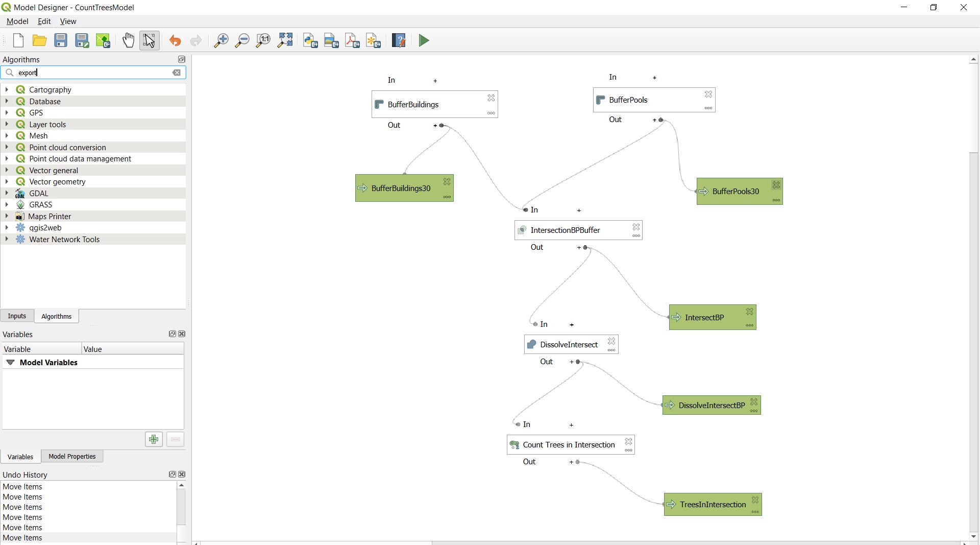Export model as image icon
Image resolution: width=980 pixels, height=545 pixels.
point(331,40)
